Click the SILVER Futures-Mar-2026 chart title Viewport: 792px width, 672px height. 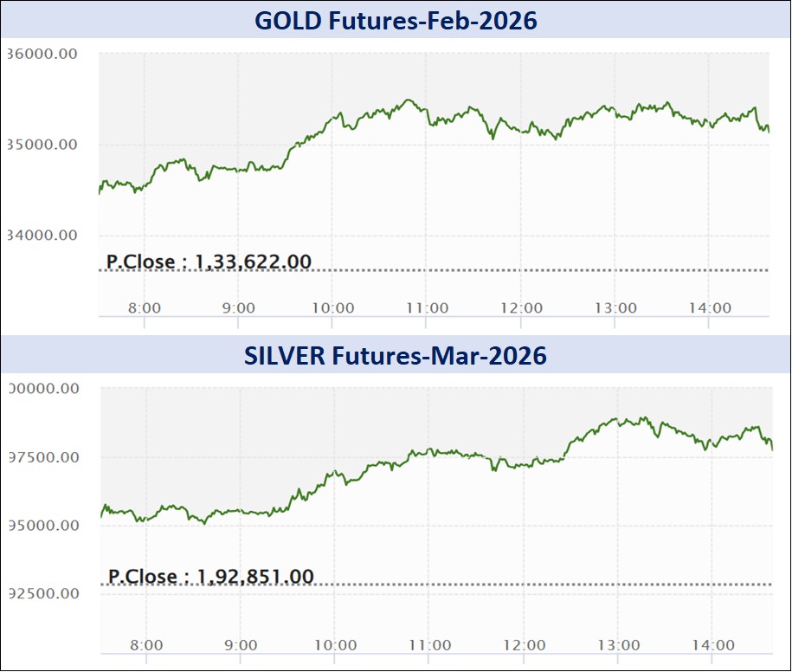[395, 356]
